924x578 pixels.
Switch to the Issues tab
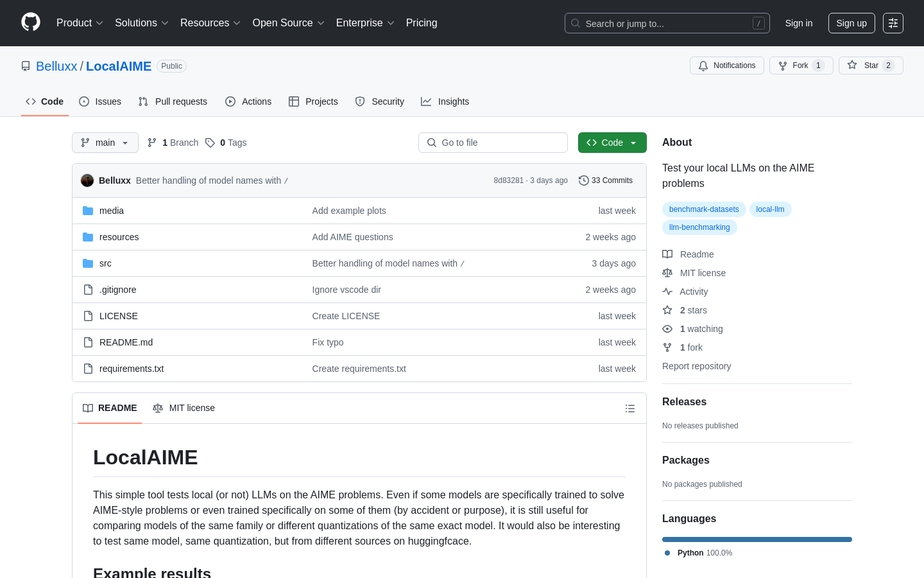pyautogui.click(x=100, y=101)
